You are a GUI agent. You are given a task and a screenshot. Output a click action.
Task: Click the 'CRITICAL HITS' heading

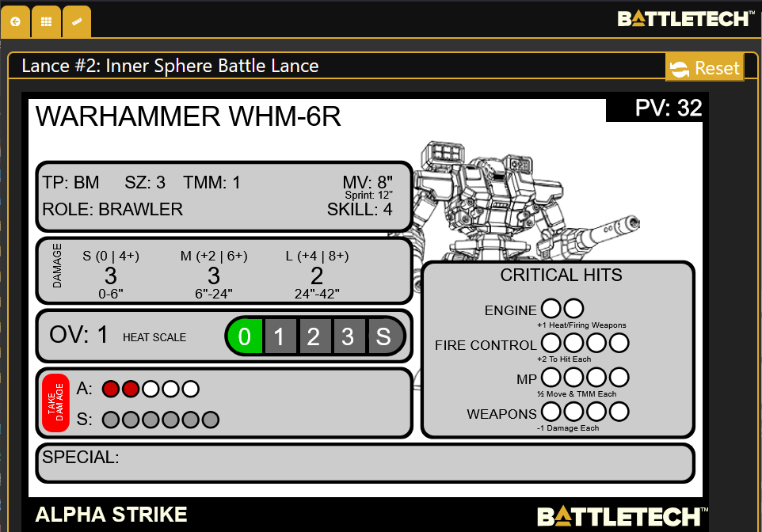562,275
